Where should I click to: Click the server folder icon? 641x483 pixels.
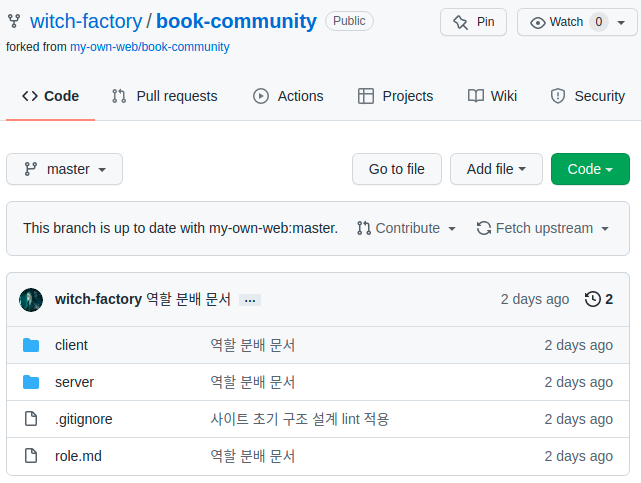[x=31, y=382]
